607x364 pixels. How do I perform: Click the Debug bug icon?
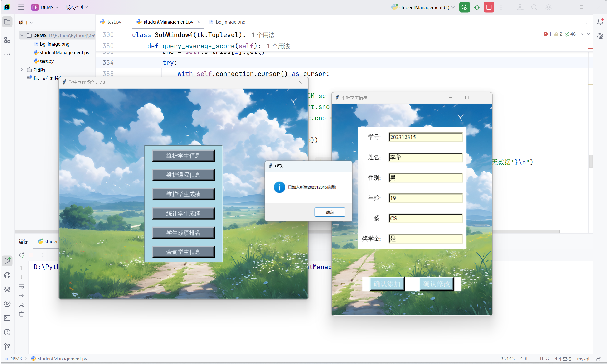pyautogui.click(x=476, y=7)
